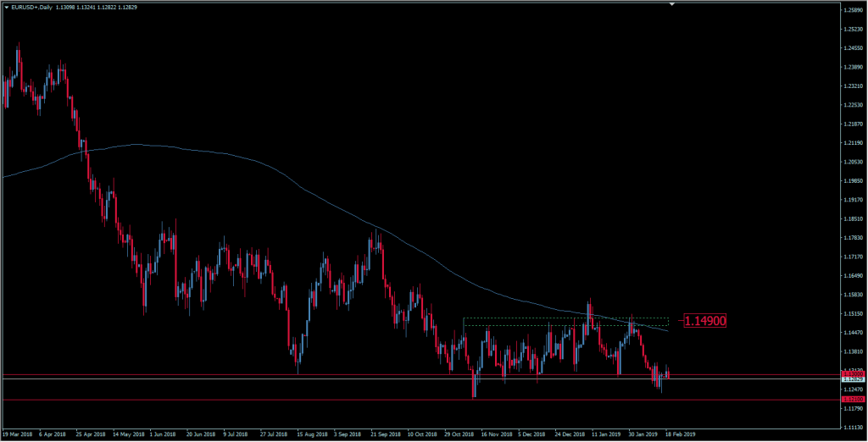This screenshot has width=868, height=442.
Task: Click the red 1.13000 level tag on price axis
Action: [853, 374]
